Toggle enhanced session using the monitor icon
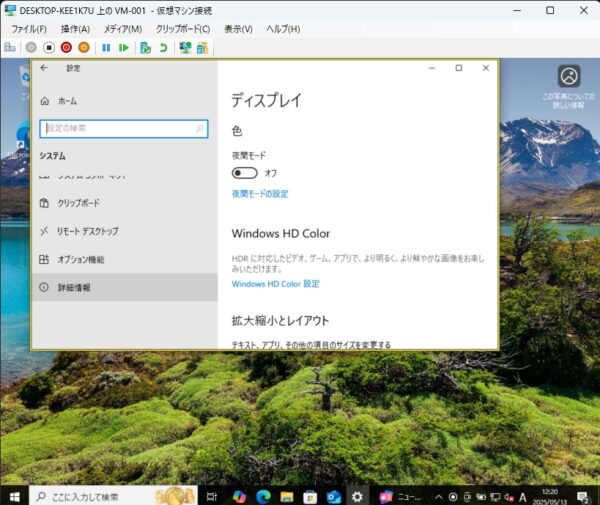This screenshot has width=600, height=505. 186,47
